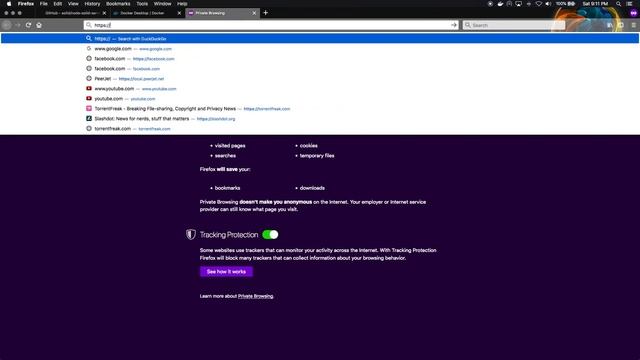Turn off the Tracking Protection switch
Viewport: 640px width, 360px height.
pyautogui.click(x=270, y=234)
